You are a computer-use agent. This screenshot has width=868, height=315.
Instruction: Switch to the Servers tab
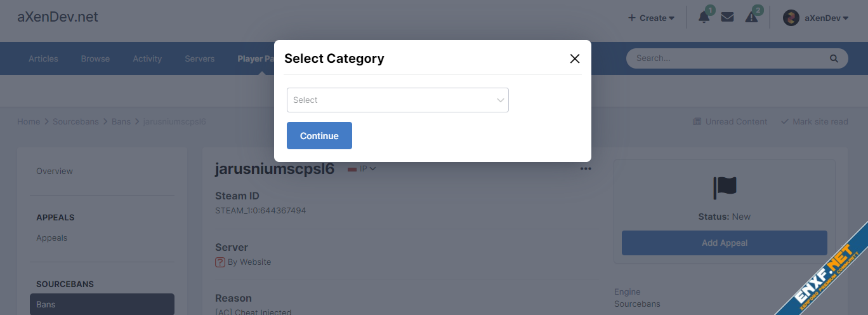pyautogui.click(x=199, y=58)
